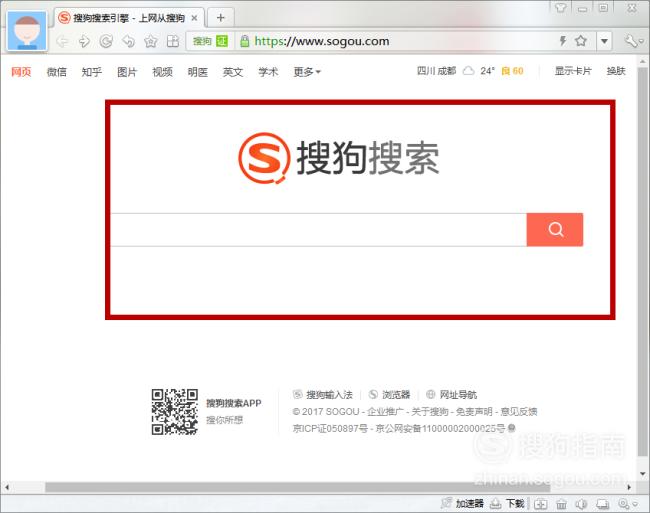The height and width of the screenshot is (513, 650).
Task: Close the 搜狗搜索引擎 tab
Action: 194,18
